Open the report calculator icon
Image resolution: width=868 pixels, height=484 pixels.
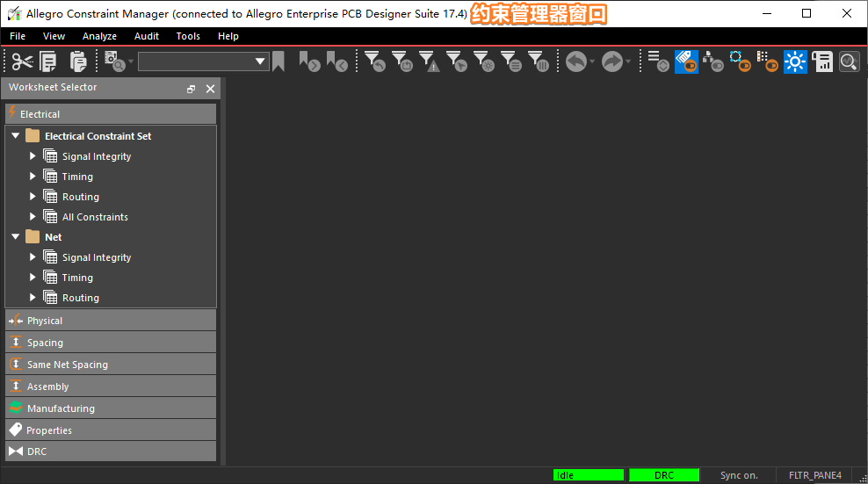pyautogui.click(x=822, y=61)
